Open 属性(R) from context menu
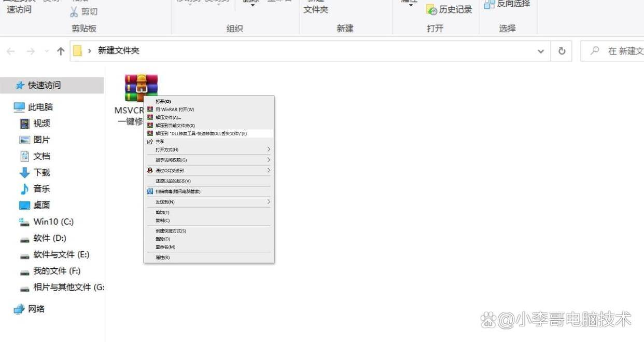Screen dimensions: 644x342 click(209, 257)
